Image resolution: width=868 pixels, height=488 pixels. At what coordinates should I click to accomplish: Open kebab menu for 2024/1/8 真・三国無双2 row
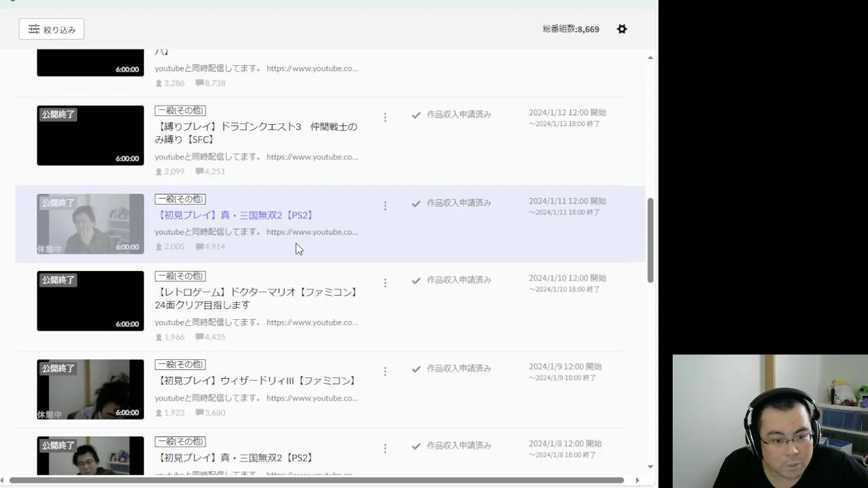pos(384,448)
